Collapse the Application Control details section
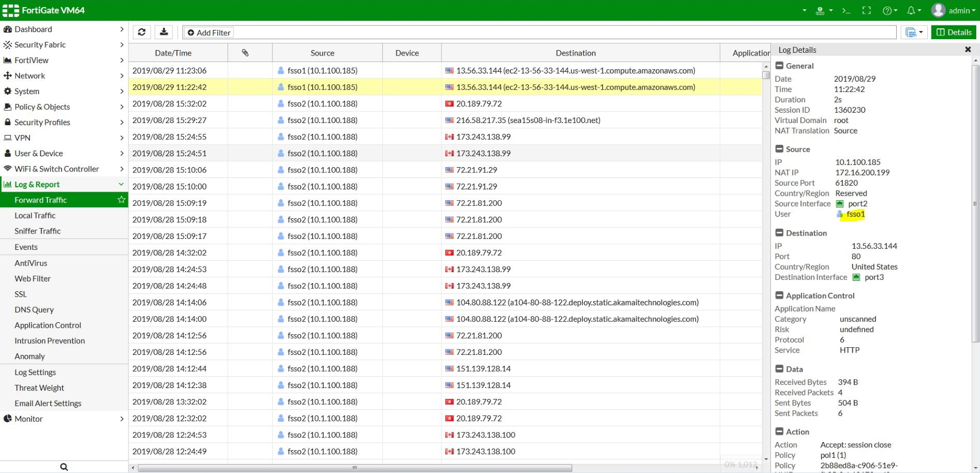 (780, 296)
